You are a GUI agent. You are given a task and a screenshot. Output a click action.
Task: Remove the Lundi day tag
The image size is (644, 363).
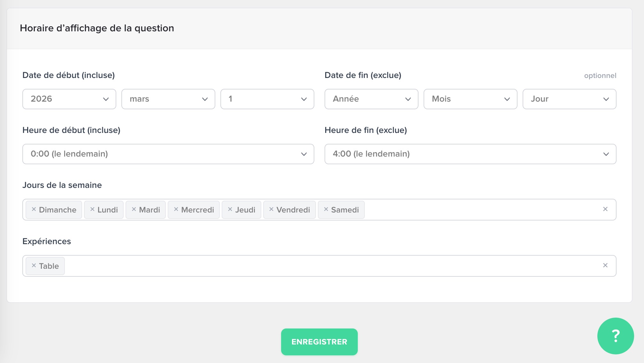point(92,209)
